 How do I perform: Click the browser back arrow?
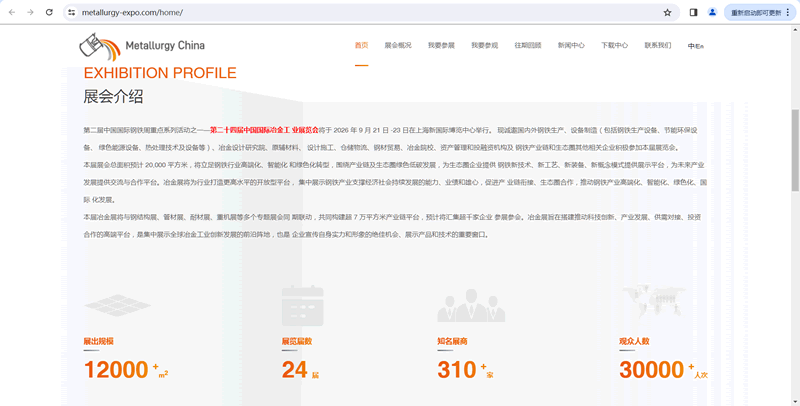coord(12,12)
